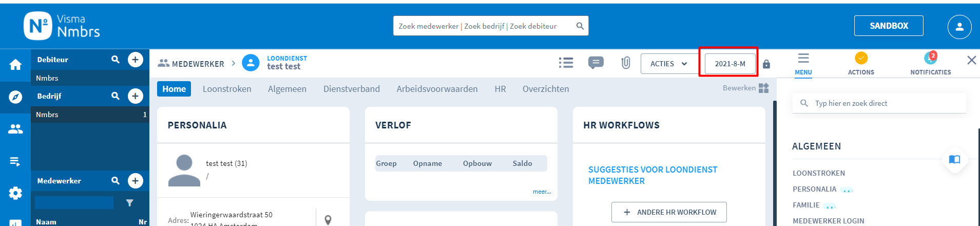Search within Debiteur list

(x=116, y=60)
